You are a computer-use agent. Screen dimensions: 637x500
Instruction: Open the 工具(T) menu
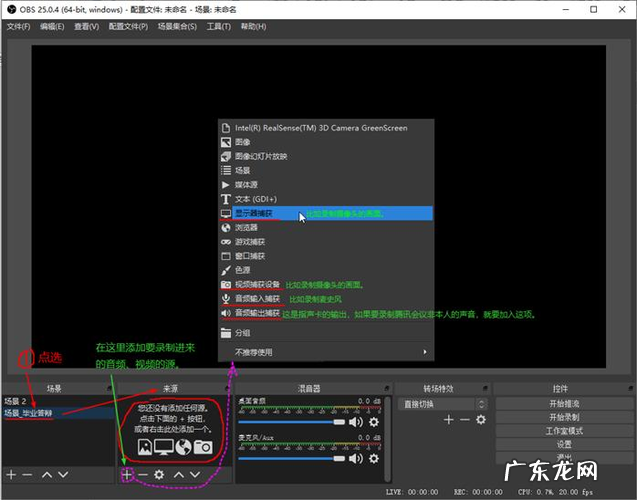(x=218, y=26)
